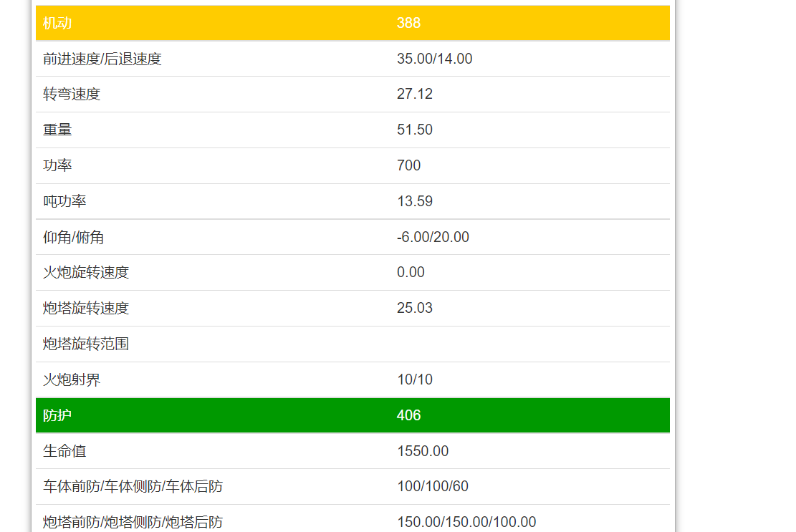
Task: Select the power value 700
Action: click(x=408, y=165)
